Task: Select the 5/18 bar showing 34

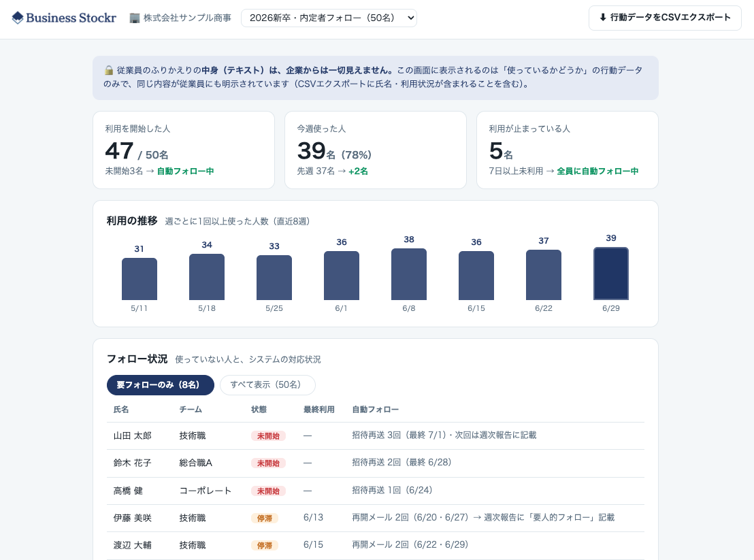Action: [207, 277]
